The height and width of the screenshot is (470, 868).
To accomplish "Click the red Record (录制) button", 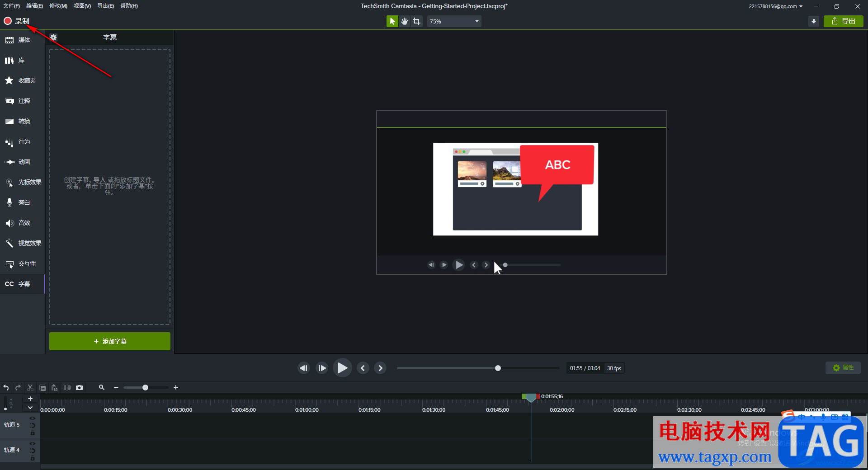I will [x=17, y=21].
